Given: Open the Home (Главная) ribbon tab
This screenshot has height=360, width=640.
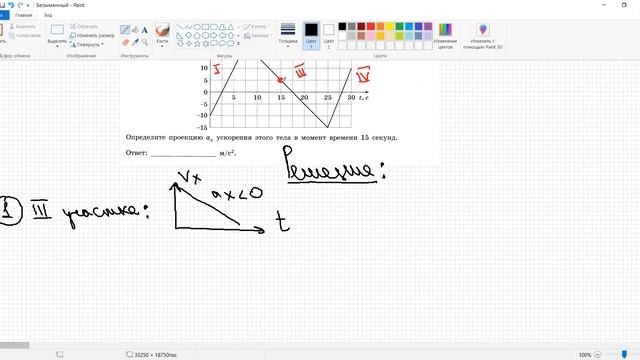Looking at the screenshot, I should [23, 15].
